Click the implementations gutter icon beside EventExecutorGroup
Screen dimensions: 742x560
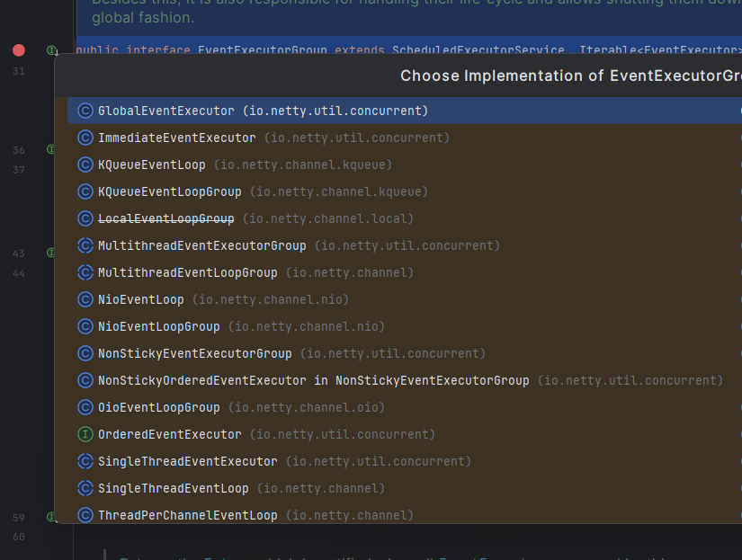tap(51, 50)
